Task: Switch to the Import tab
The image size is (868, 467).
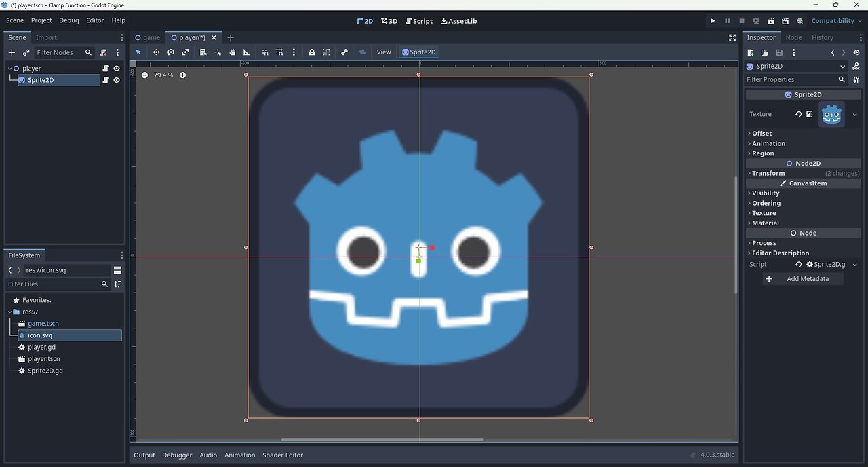Action: 46,38
